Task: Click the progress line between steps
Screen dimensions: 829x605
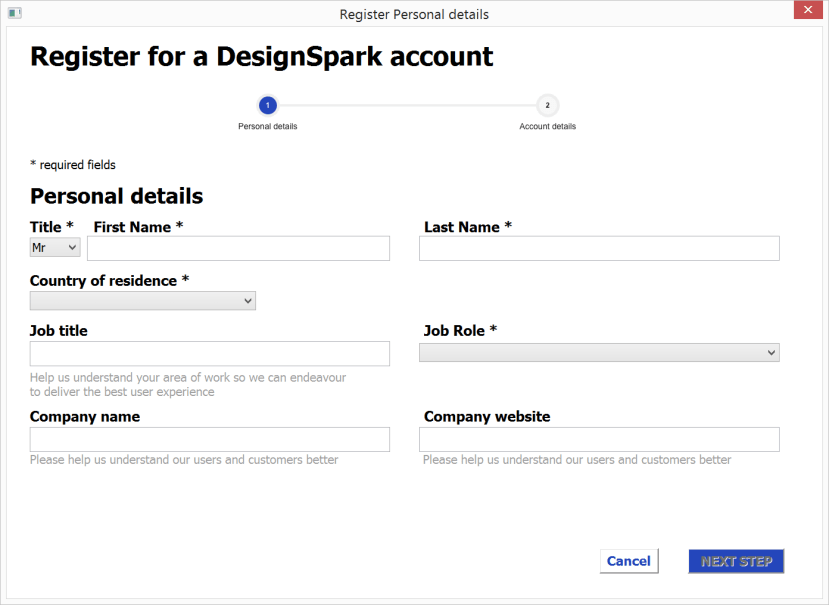Action: [407, 105]
